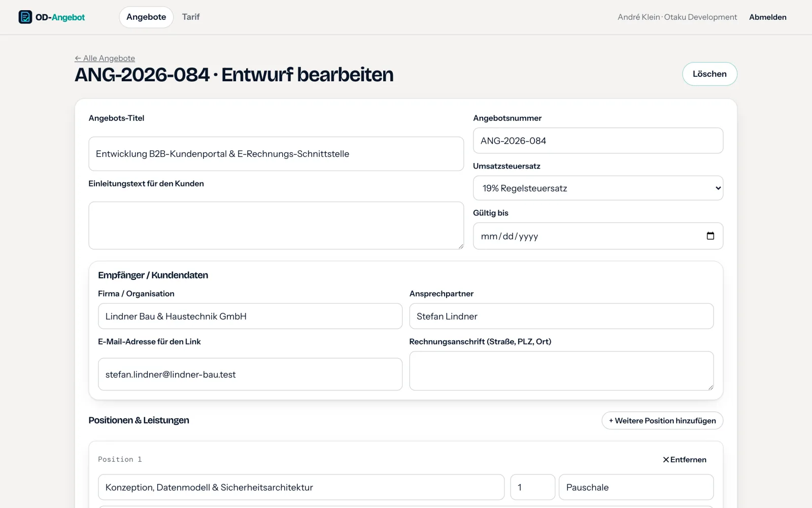The image size is (812, 508).
Task: Click the E-Mail-Adresse input field
Action: point(250,374)
